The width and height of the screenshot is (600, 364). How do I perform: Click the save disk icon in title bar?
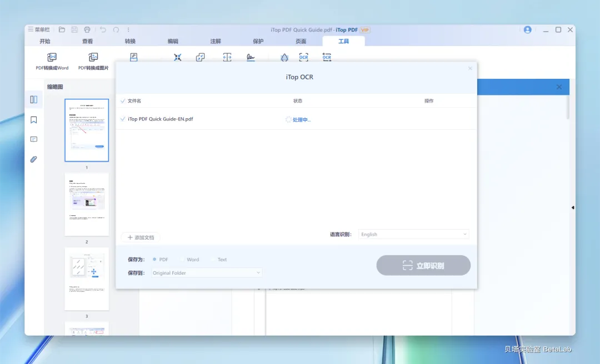click(74, 29)
